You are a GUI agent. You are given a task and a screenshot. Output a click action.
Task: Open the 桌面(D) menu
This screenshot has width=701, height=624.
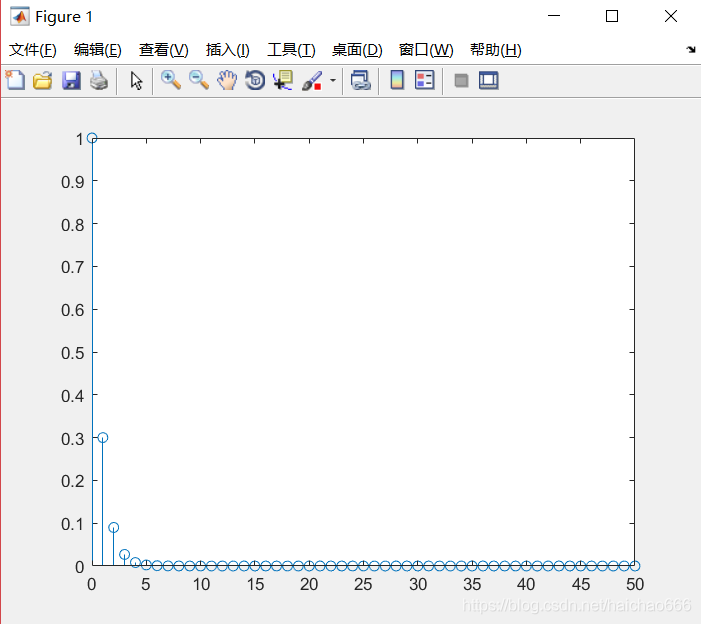[357, 50]
